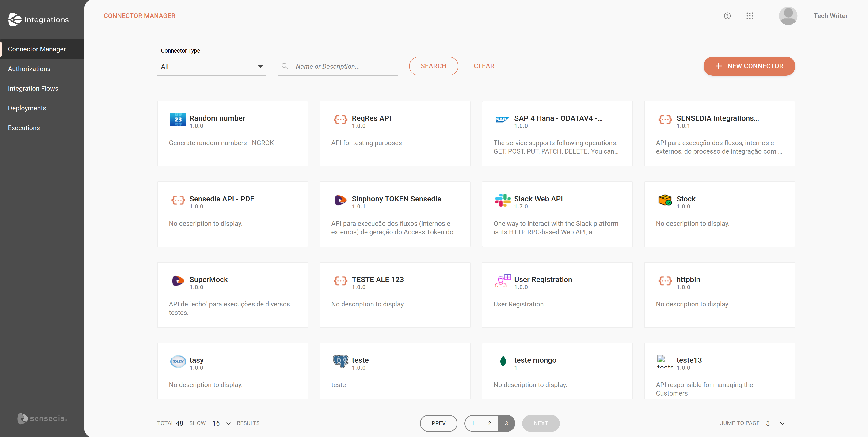Screen dimensions: 868x437
Task: Open the SuperMock connector title
Action: (208, 279)
